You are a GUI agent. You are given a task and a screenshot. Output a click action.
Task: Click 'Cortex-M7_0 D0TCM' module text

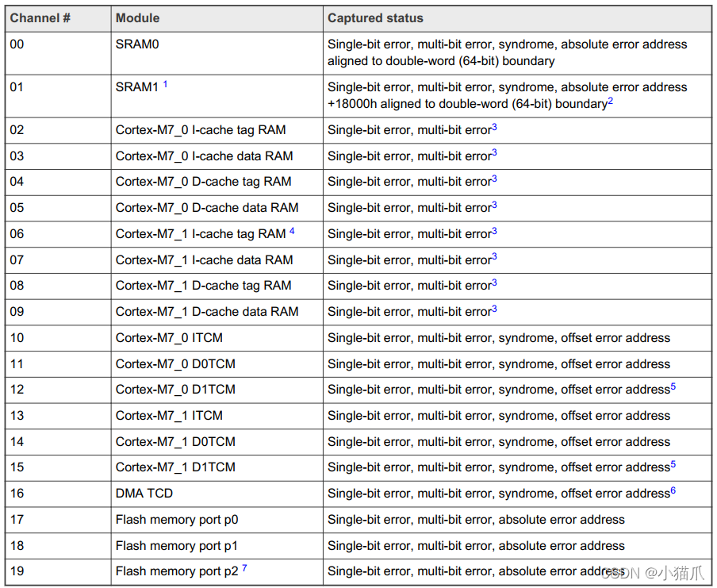[x=175, y=364]
